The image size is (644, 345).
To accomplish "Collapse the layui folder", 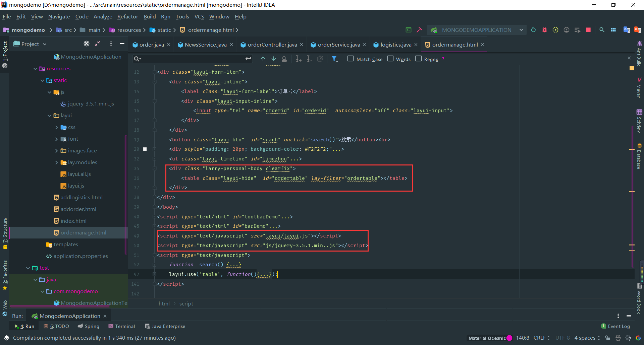I will pos(49,116).
